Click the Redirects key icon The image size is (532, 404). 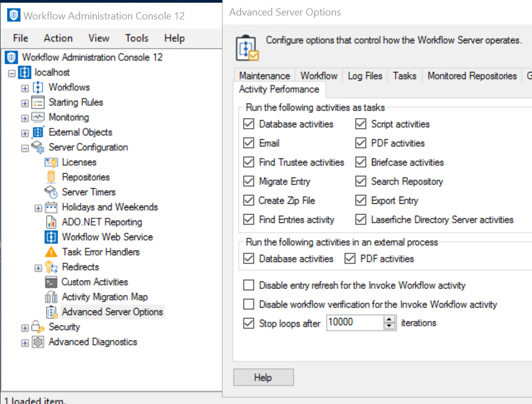tap(51, 267)
